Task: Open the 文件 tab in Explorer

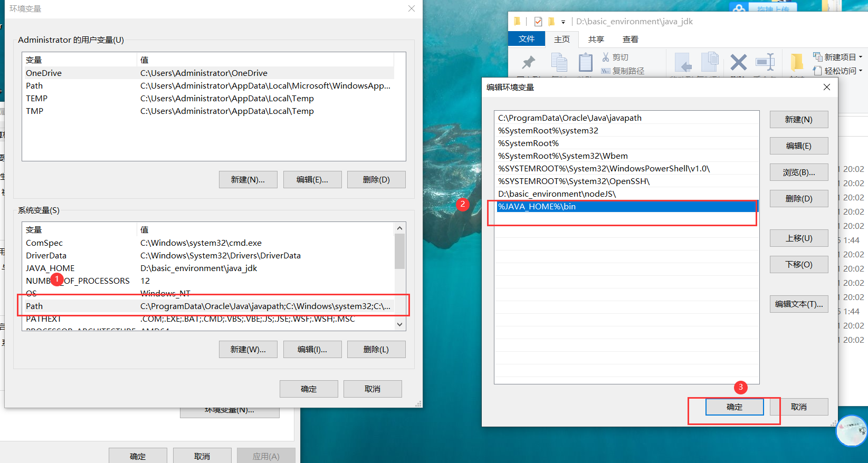Action: (527, 39)
